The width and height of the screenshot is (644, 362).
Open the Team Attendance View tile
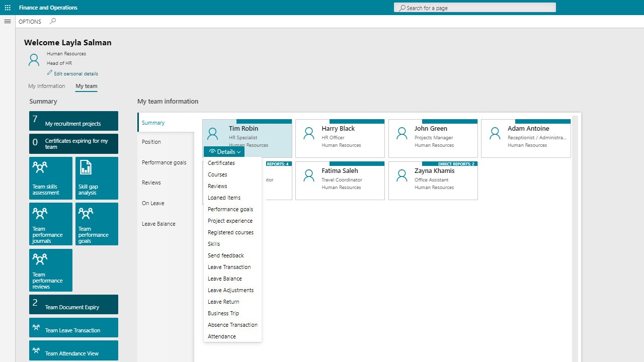(x=73, y=350)
